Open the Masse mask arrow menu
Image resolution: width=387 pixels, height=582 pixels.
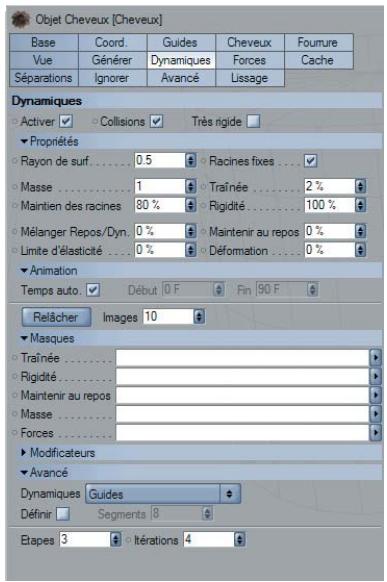[x=375, y=414]
